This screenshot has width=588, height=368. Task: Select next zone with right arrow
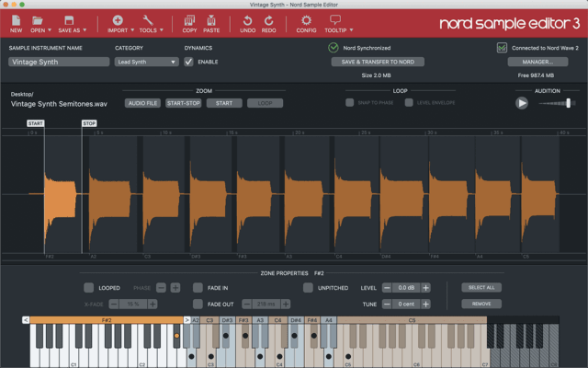click(187, 320)
